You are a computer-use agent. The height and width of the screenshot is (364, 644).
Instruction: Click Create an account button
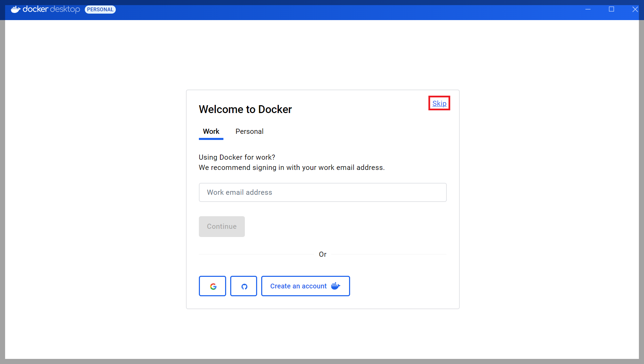(305, 286)
